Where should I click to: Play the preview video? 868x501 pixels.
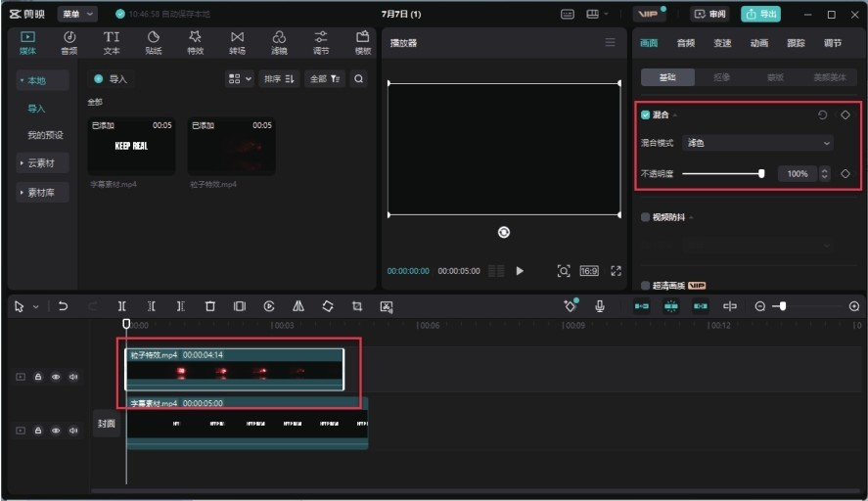[x=520, y=271]
